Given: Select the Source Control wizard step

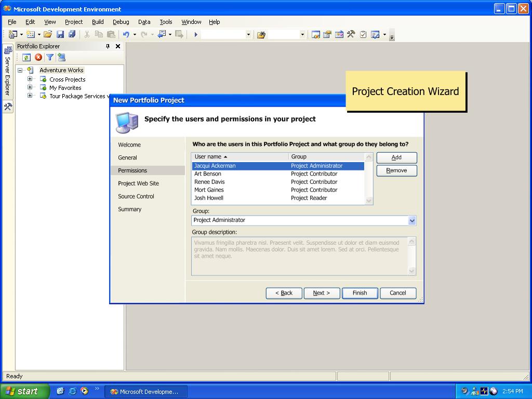Looking at the screenshot, I should 136,196.
